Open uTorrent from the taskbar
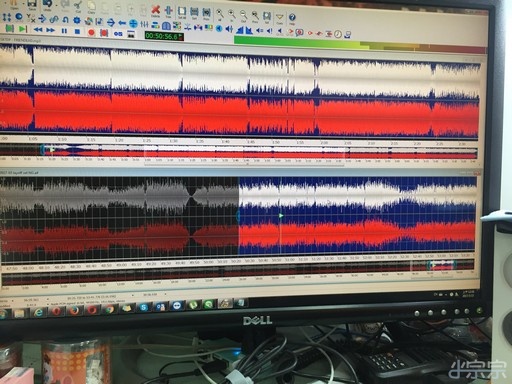This screenshot has width=512, height=384. click(x=193, y=305)
